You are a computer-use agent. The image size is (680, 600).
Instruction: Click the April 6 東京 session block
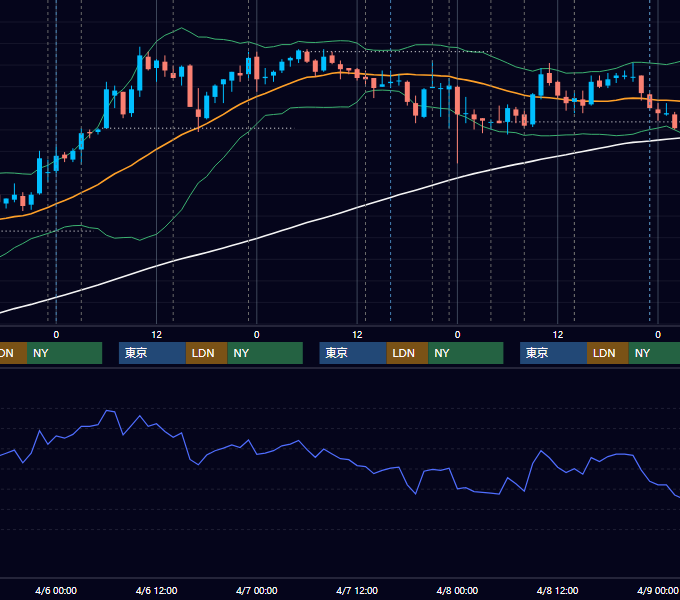[152, 353]
